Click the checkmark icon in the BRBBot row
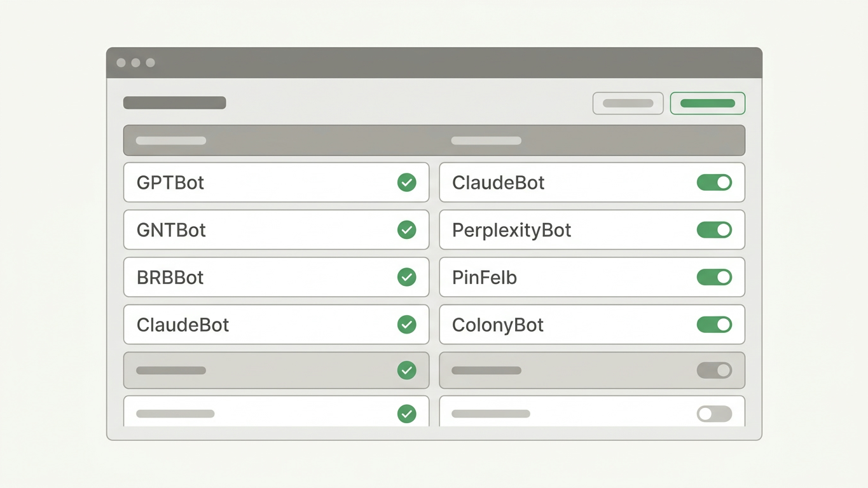The width and height of the screenshot is (868, 488). click(407, 277)
